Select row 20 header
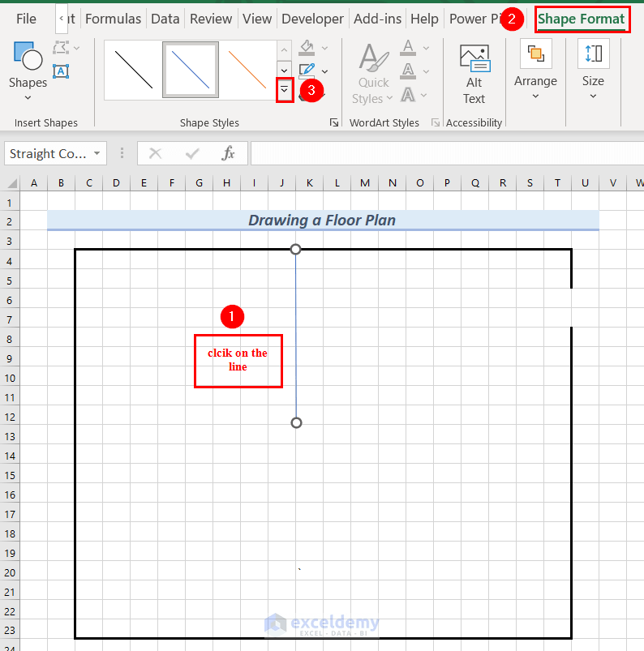 [10, 573]
